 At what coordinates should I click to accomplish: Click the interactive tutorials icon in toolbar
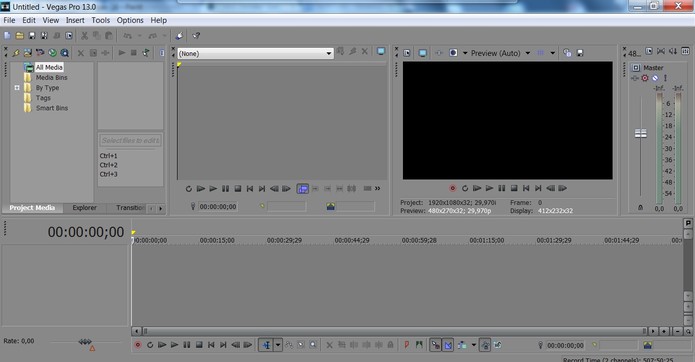coord(179,35)
